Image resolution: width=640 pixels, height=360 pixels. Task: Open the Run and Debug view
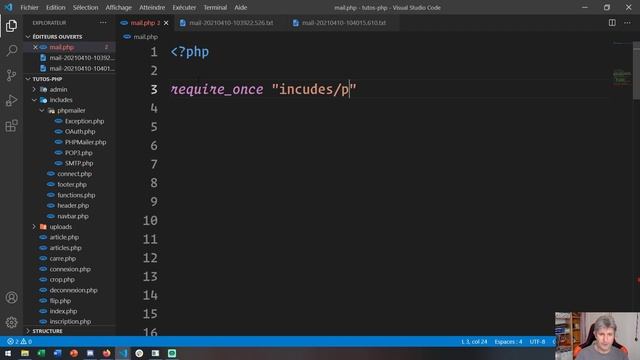11,100
